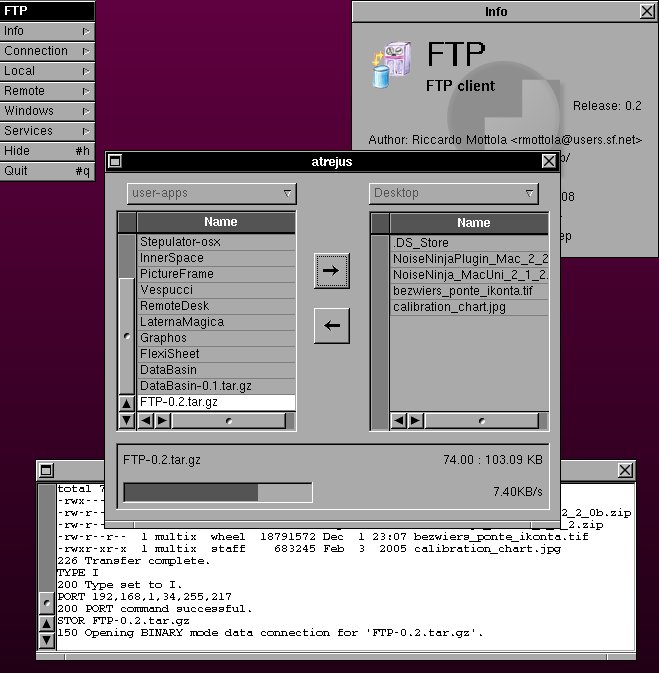
Task: Select Stepulator-osx in local list
Action: pyautogui.click(x=216, y=242)
